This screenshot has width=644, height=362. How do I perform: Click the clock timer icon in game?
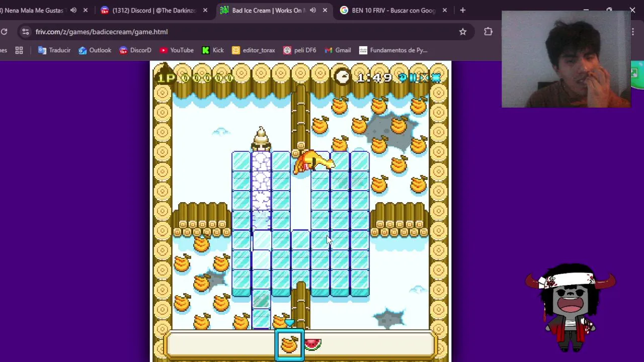[x=342, y=77]
